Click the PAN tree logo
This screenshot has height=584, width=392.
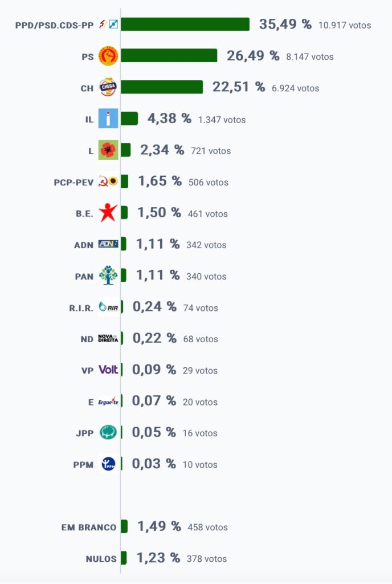[108, 275]
